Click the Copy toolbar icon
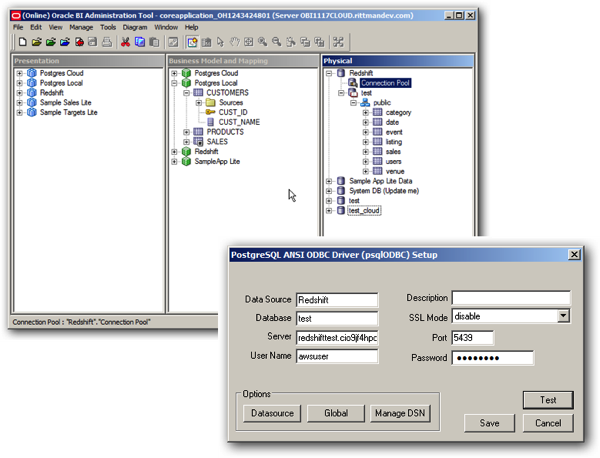This screenshot has width=600, height=458. tap(140, 42)
